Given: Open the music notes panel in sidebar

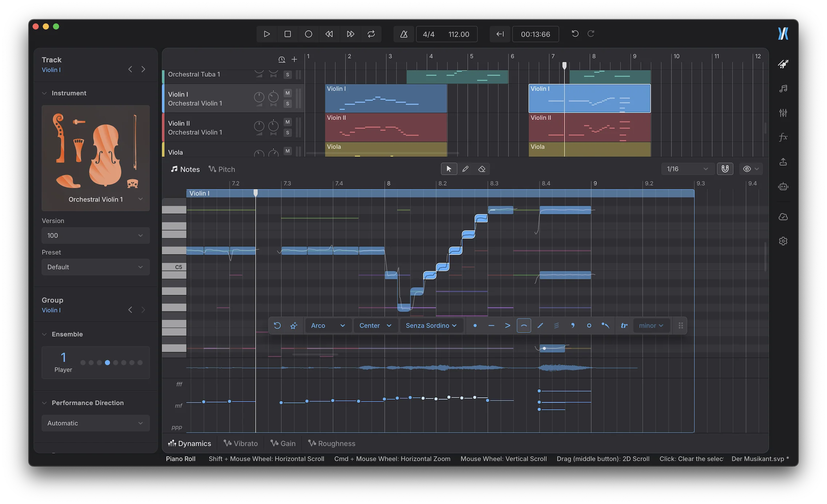Looking at the screenshot, I should [783, 89].
